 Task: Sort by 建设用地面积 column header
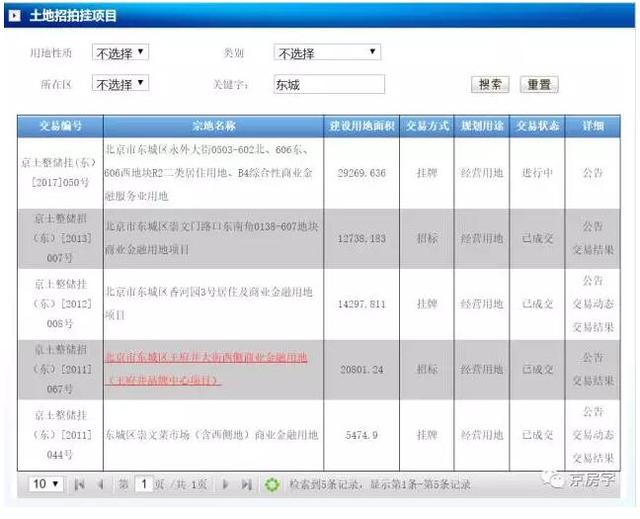click(x=362, y=126)
